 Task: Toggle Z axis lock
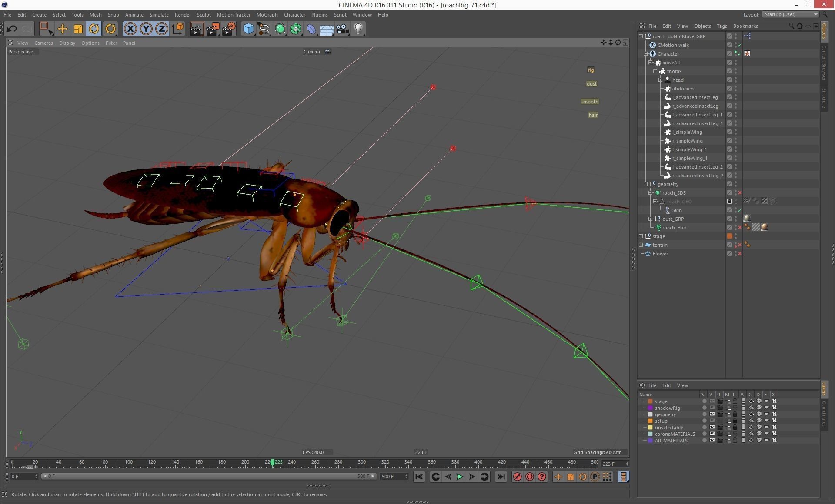point(161,29)
